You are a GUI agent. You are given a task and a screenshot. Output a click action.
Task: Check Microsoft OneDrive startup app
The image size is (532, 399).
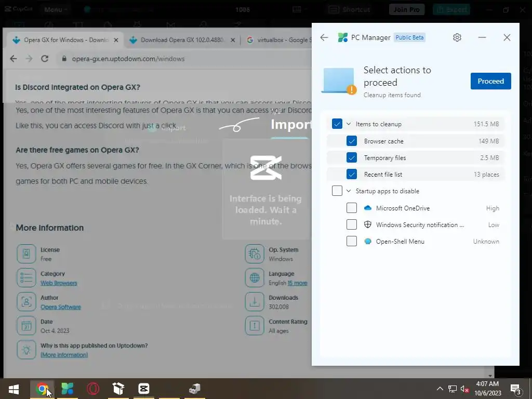[352, 208]
